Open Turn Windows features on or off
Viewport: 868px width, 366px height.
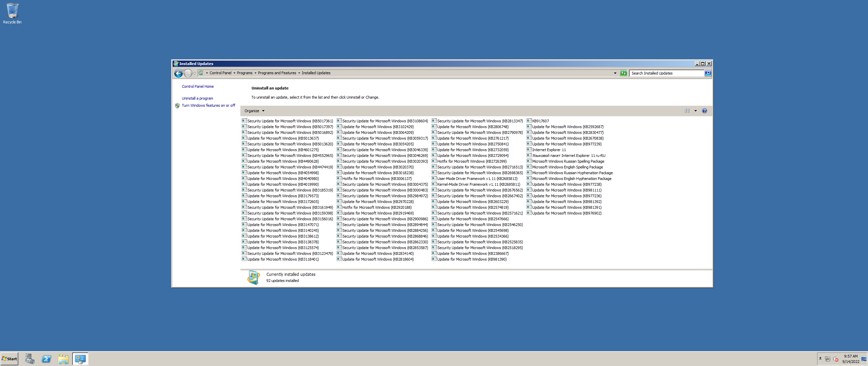tap(209, 105)
